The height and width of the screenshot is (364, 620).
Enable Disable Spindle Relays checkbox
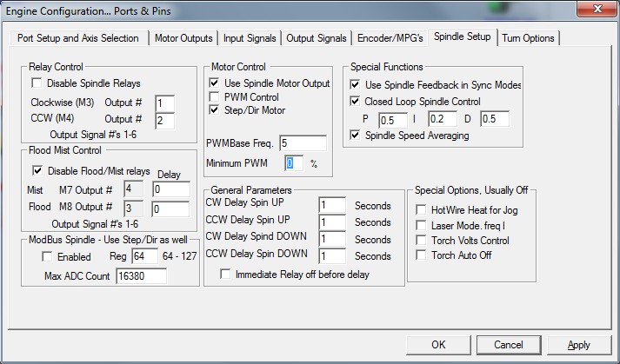click(x=37, y=84)
